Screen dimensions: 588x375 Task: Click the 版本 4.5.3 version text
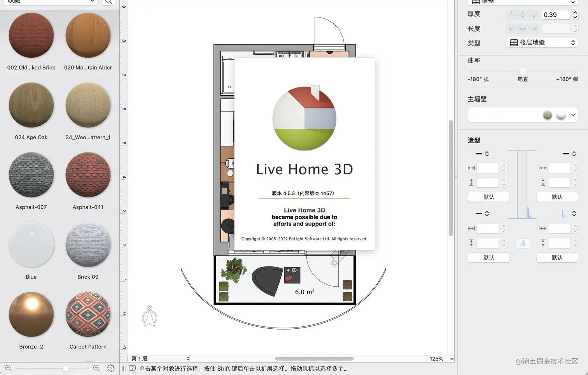point(303,193)
